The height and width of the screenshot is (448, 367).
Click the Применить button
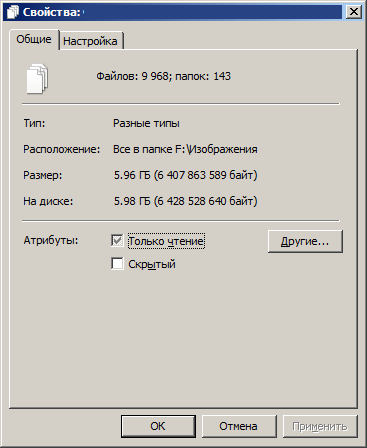coord(320,426)
